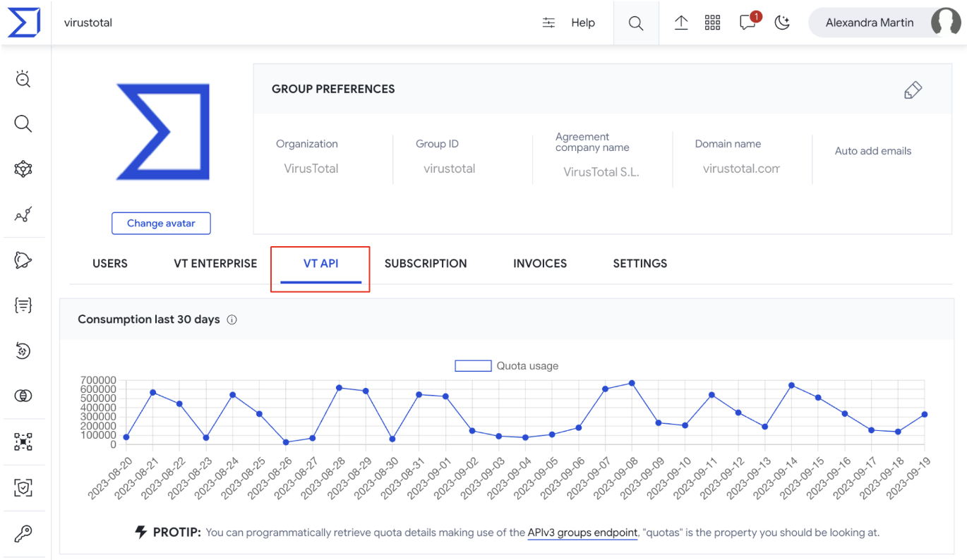Viewport: 967px width, 560px height.
Task: Click the bug magnifier icon in sidebar
Action: (23, 78)
